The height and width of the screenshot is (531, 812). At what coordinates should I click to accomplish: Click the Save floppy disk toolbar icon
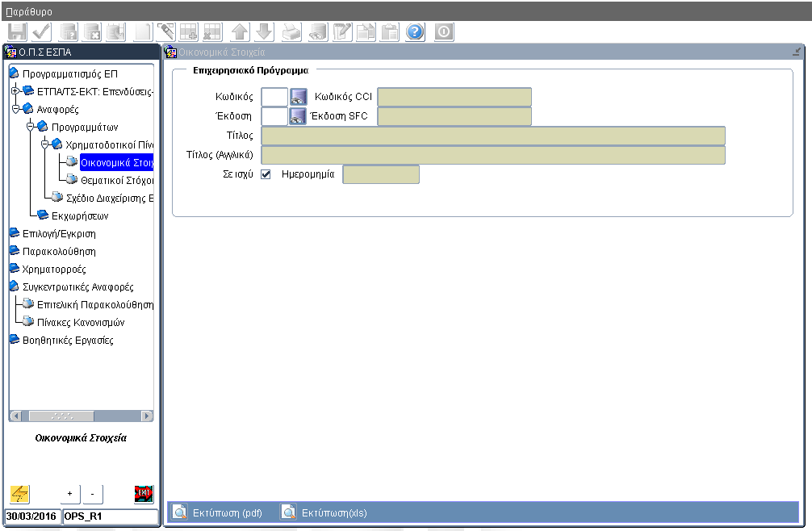tap(17, 32)
